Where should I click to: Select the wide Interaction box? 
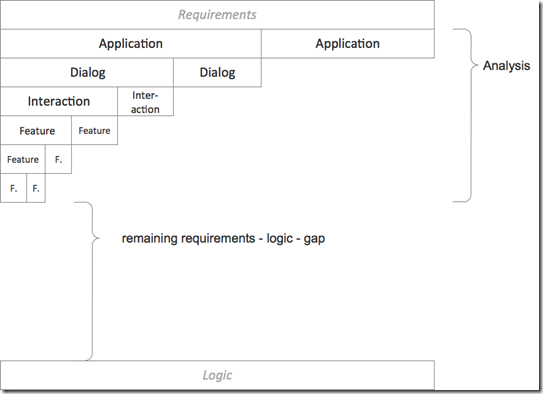[x=59, y=101]
